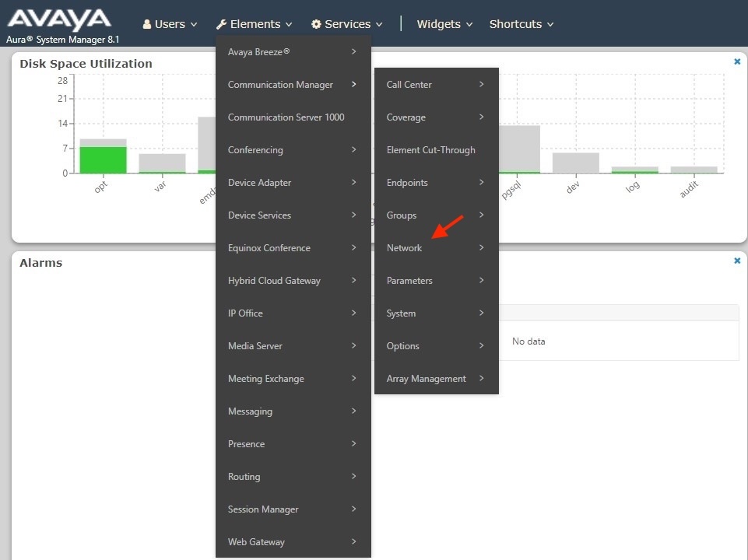Expand the Avaya Breeze submenu
The height and width of the screenshot is (560, 748).
pos(293,51)
